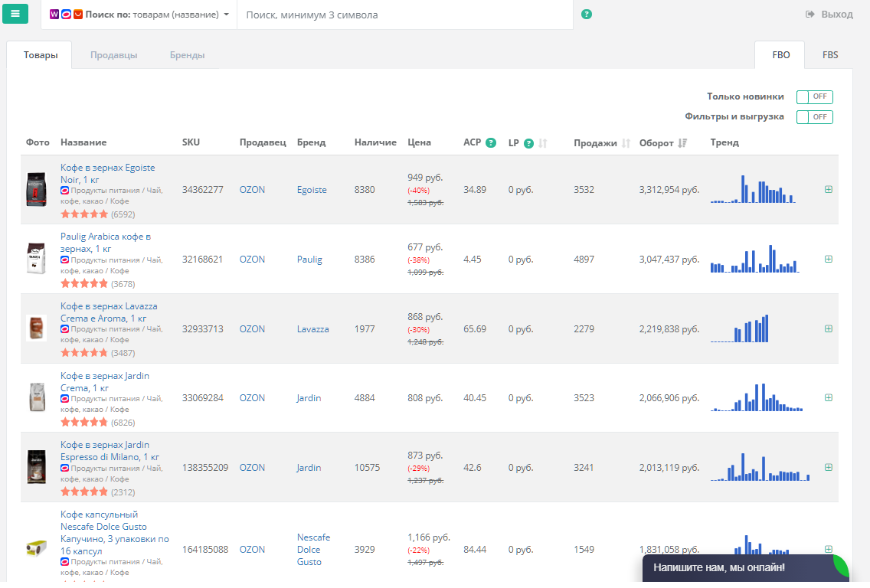Click the Выход logout icon
Image resolution: width=870 pixels, height=588 pixels.
(810, 15)
